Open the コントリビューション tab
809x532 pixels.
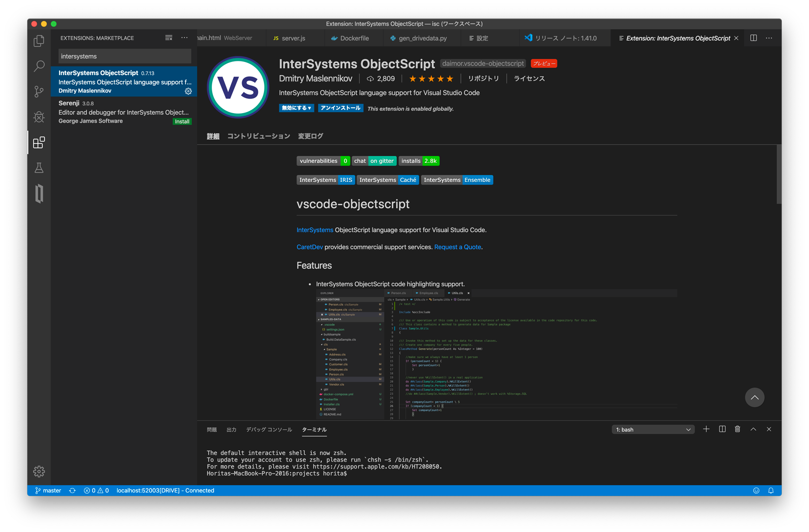pyautogui.click(x=259, y=136)
